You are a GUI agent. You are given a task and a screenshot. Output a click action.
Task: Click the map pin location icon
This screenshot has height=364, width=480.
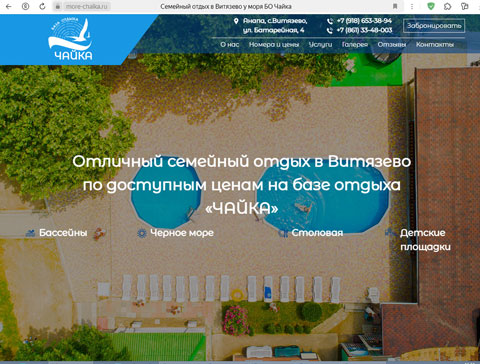[x=236, y=21]
